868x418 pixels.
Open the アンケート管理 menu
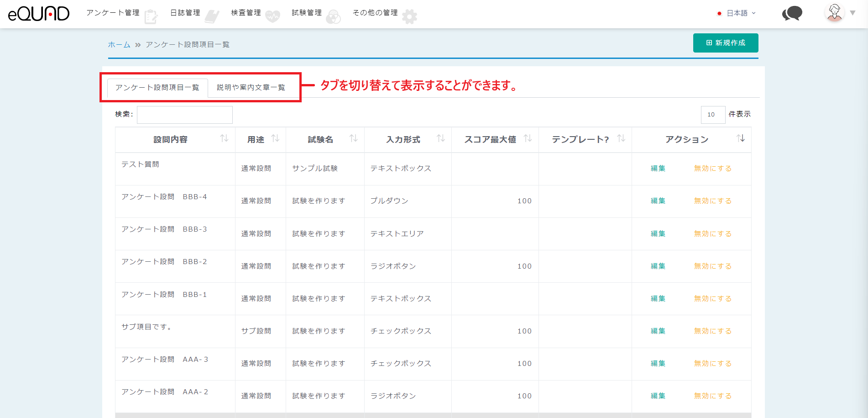pyautogui.click(x=113, y=13)
